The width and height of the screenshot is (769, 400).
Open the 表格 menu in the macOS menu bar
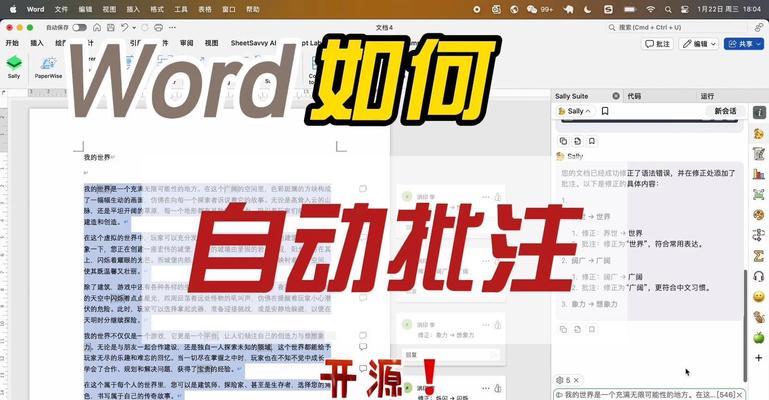[205, 9]
